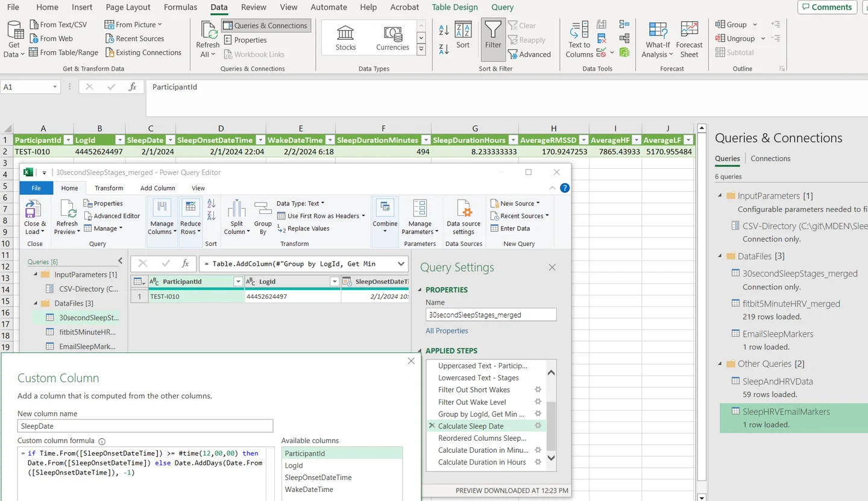Click the All Properties link
This screenshot has width=868, height=501.
click(447, 331)
